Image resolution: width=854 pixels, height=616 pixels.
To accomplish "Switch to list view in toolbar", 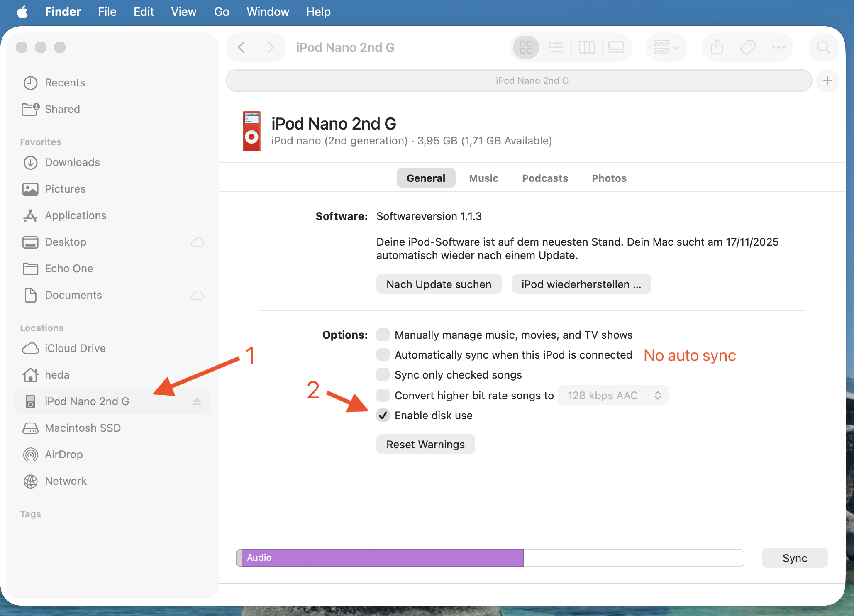I will [x=556, y=47].
